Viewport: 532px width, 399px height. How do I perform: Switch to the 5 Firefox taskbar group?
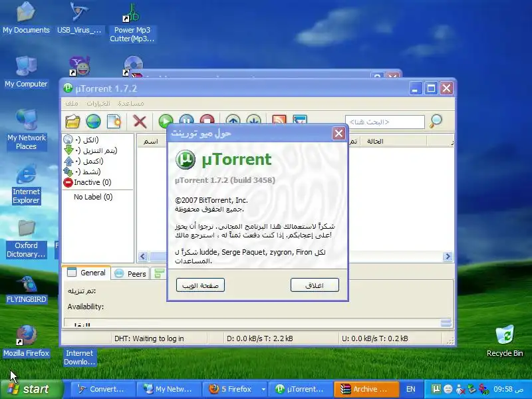tap(231, 389)
